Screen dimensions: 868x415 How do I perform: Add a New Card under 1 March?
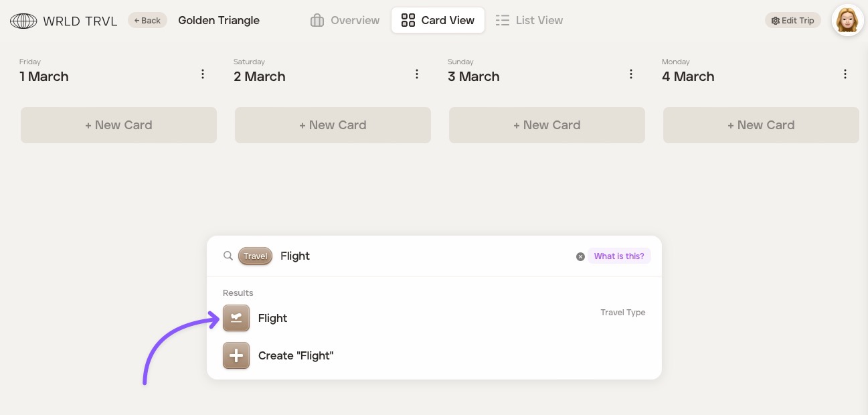(118, 125)
